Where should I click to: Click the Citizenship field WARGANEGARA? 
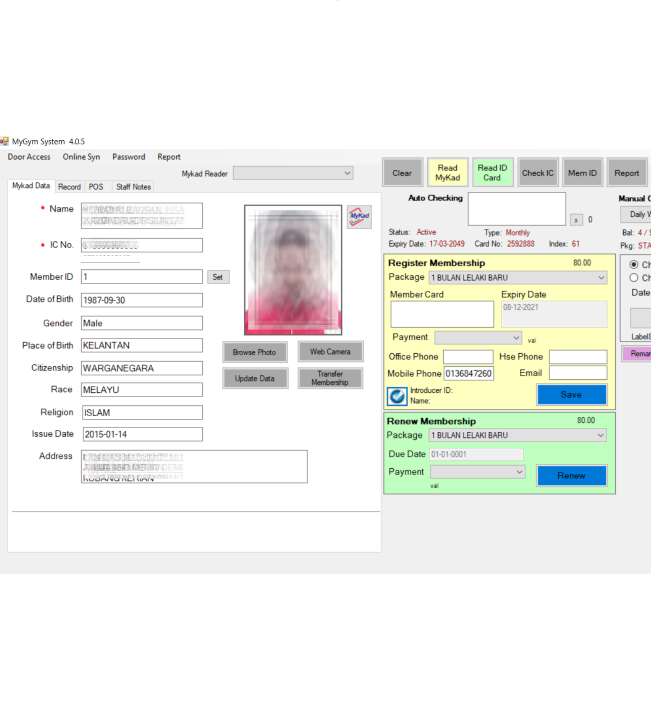(x=142, y=368)
